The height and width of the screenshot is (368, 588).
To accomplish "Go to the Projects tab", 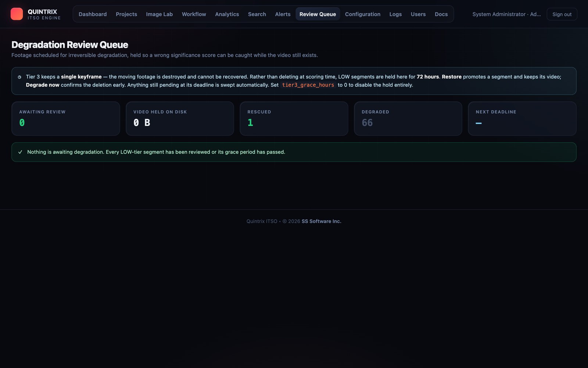I will [126, 14].
